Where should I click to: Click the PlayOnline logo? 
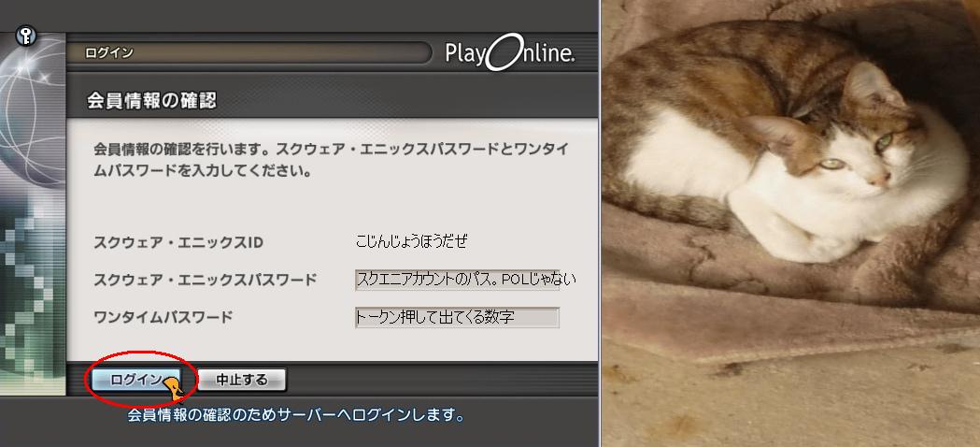click(x=510, y=54)
